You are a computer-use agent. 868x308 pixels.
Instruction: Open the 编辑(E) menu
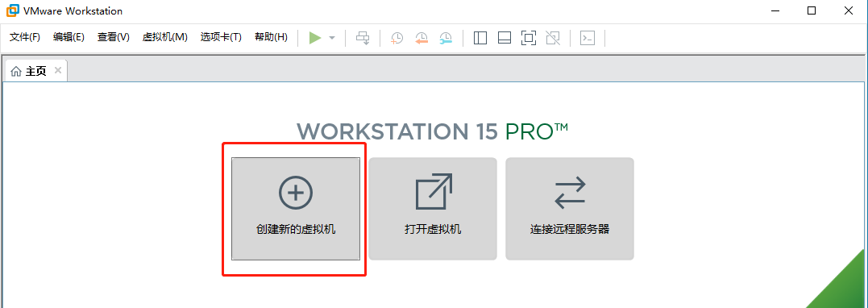[69, 37]
